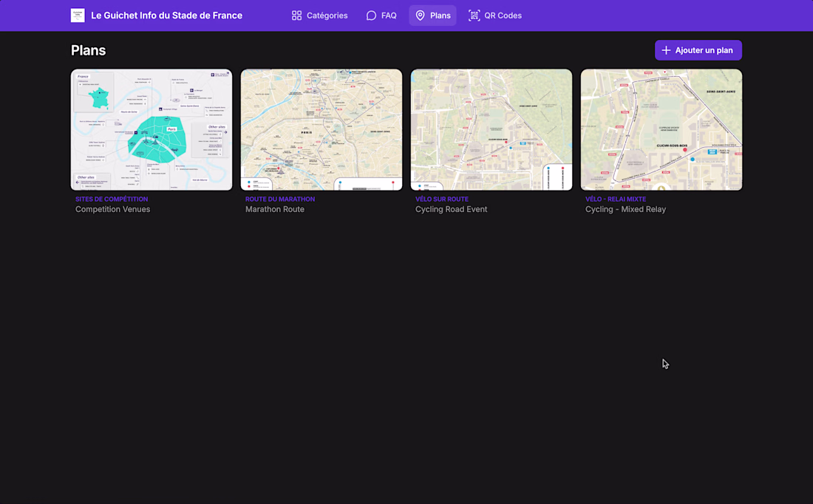Screen dimensions: 813x504
Task: Click the Guichet Info logo icon
Action: (78, 16)
